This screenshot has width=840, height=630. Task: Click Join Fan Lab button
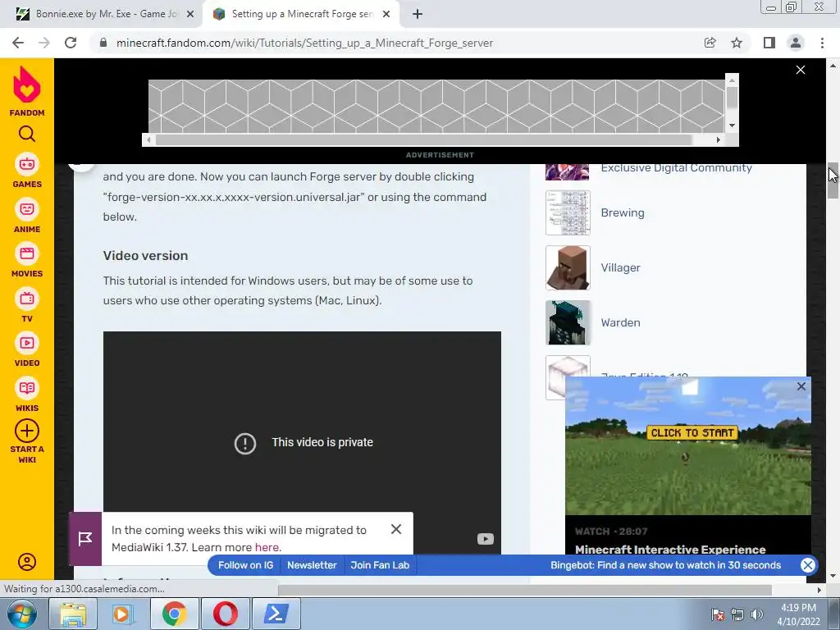tap(380, 565)
